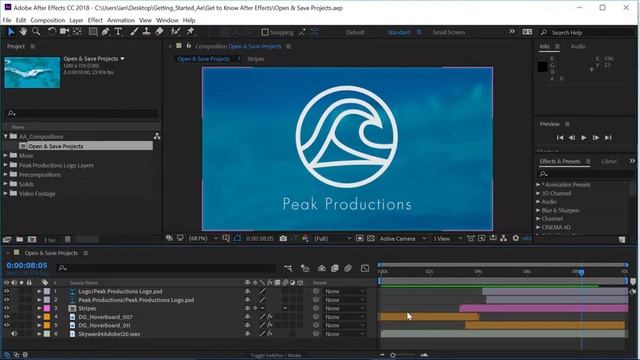
Task: Click the new folder icon in Project panel
Action: click(20, 239)
